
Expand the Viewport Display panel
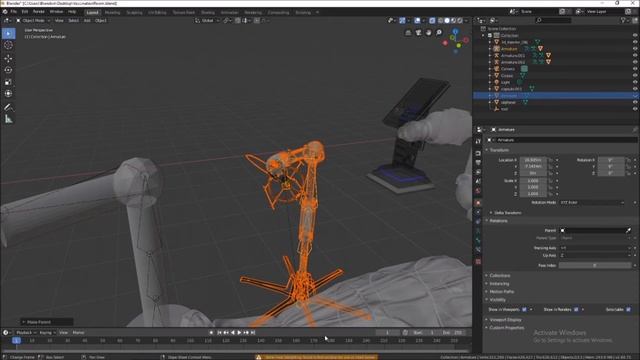click(505, 320)
